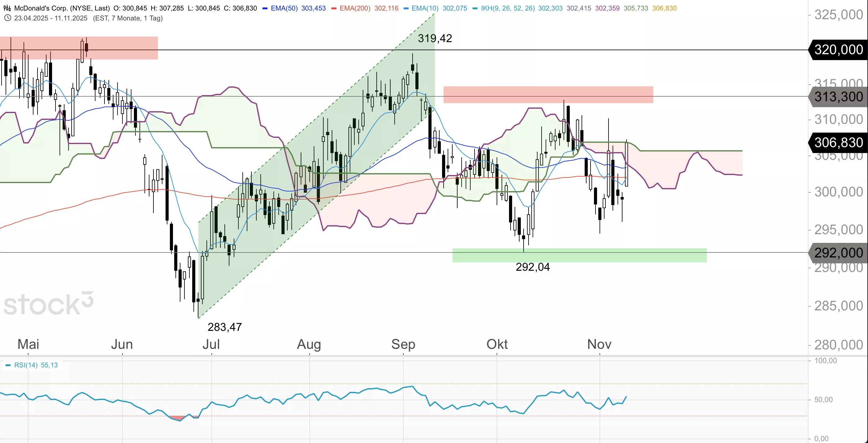This screenshot has width=868, height=443.
Task: Click the 313,300 horizontal line price tag
Action: [838, 97]
